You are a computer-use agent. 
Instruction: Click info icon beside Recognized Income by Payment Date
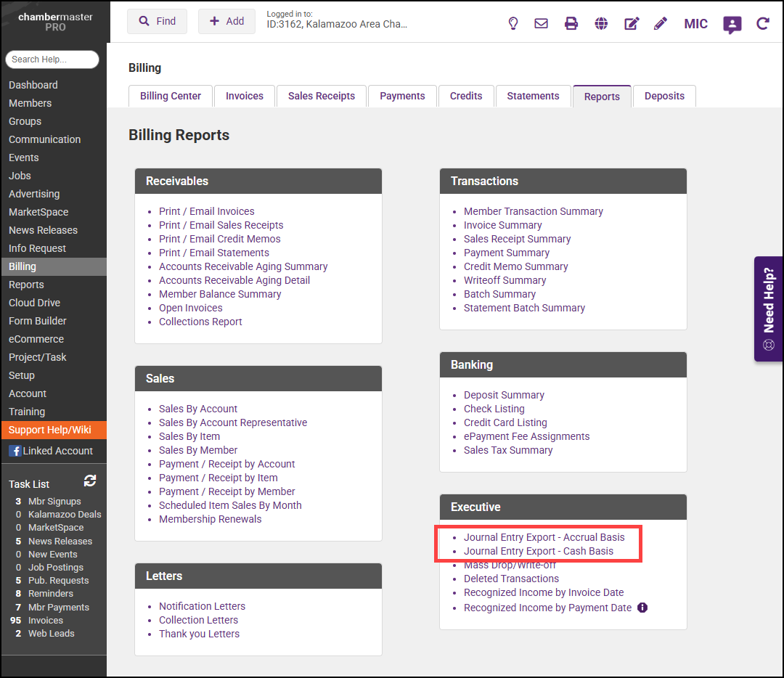[x=642, y=608]
